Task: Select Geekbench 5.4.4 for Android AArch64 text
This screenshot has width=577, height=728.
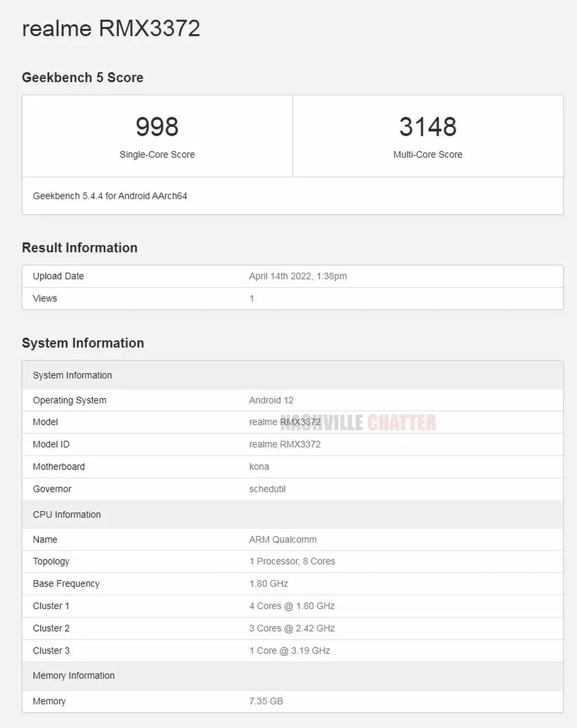Action: pos(110,196)
